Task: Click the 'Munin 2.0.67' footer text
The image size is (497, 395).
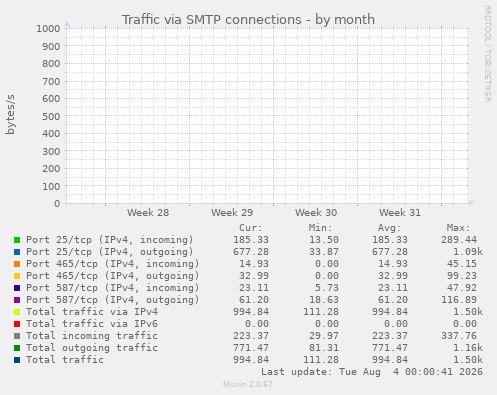Action: pyautogui.click(x=248, y=384)
